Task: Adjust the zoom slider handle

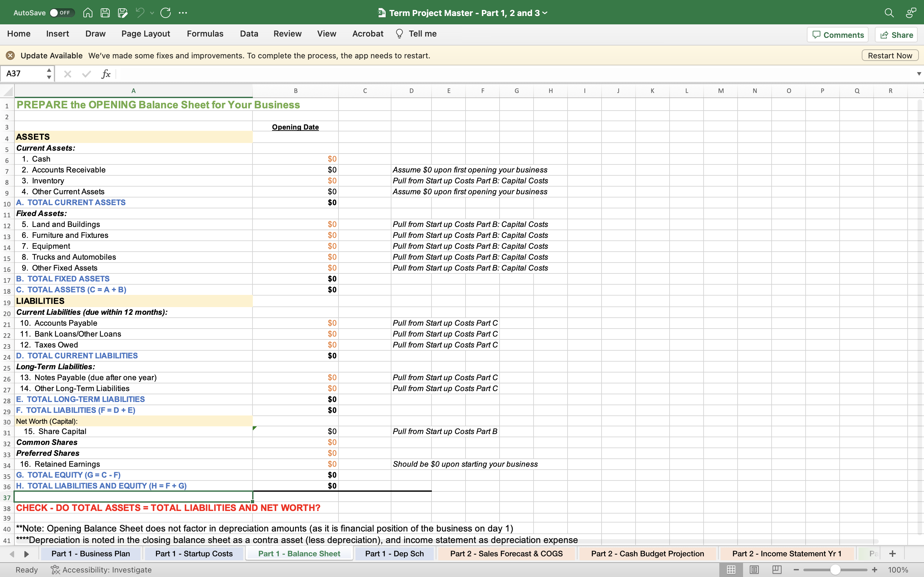Action: tap(835, 570)
